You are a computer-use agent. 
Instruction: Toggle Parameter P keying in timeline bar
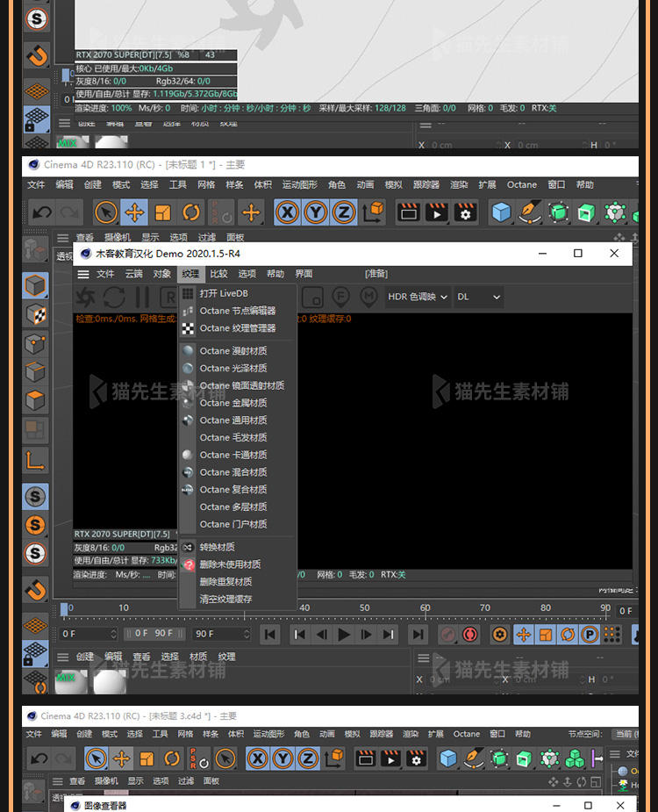pos(590,635)
